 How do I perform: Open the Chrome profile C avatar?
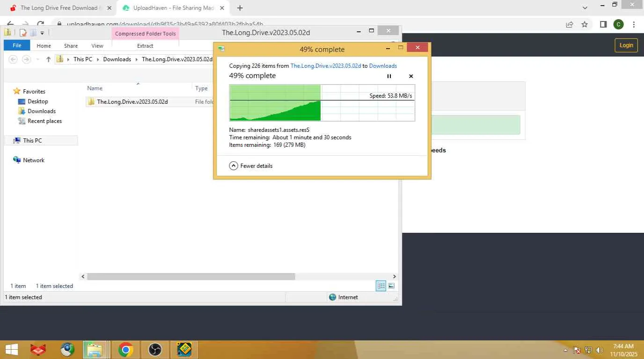point(618,24)
